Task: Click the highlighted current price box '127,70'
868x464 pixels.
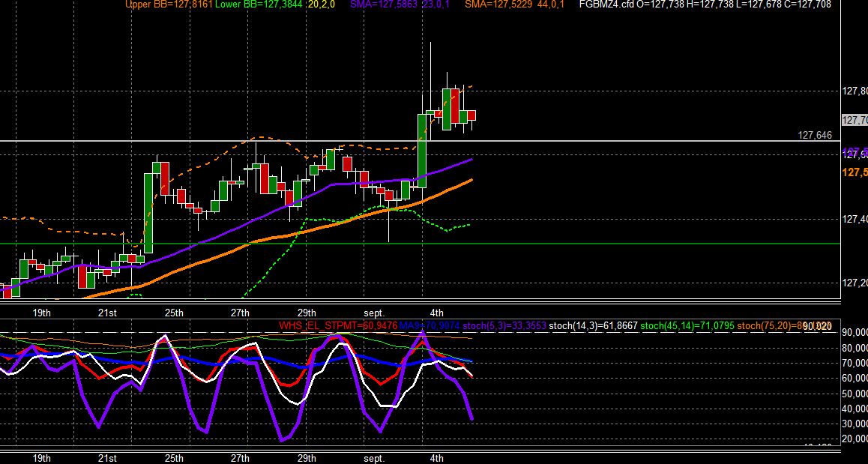Action: click(x=855, y=120)
